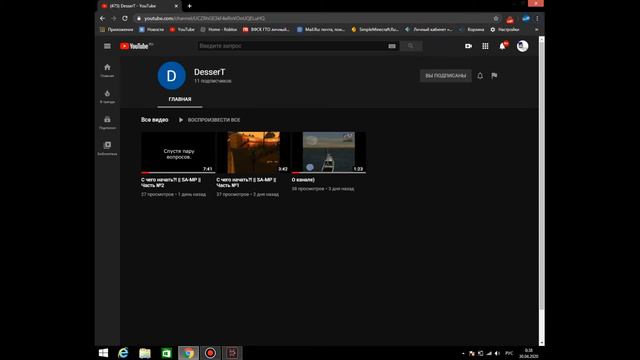The width and height of the screenshot is (640, 360).
Task: Click the РУС language indicator
Action: [x=509, y=353]
